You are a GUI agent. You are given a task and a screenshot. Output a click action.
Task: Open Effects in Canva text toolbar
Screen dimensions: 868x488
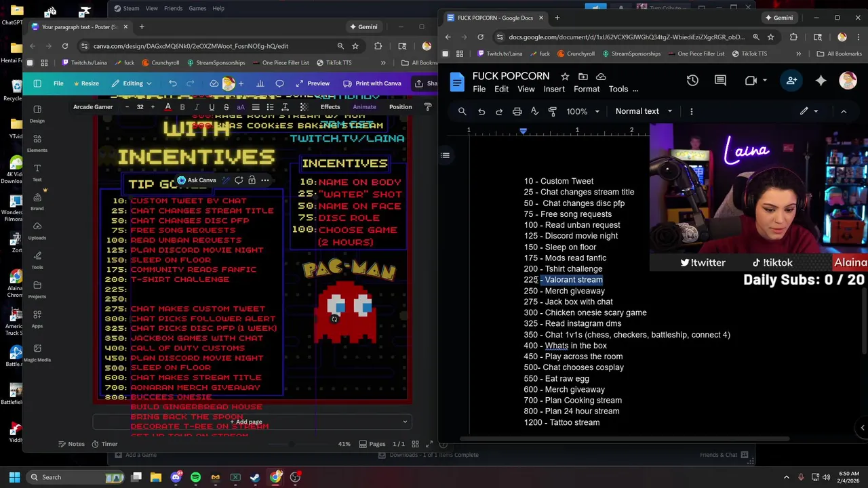pyautogui.click(x=330, y=107)
